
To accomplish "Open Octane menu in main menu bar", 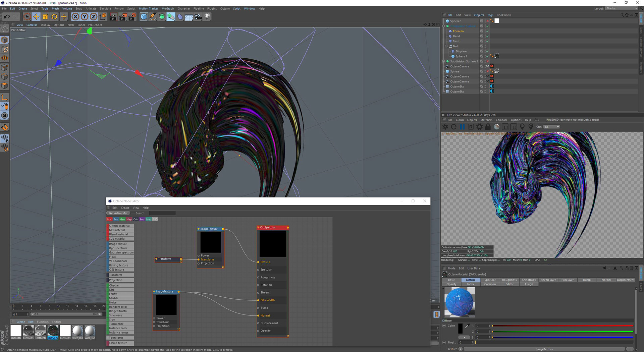I will [225, 9].
